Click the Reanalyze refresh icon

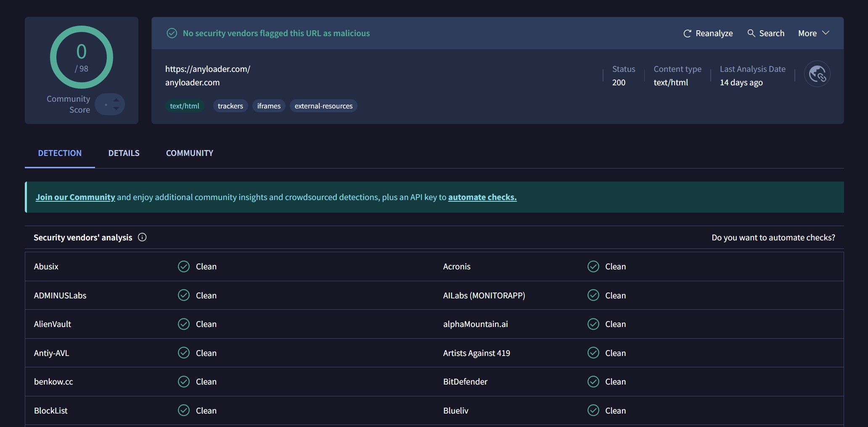(x=687, y=34)
